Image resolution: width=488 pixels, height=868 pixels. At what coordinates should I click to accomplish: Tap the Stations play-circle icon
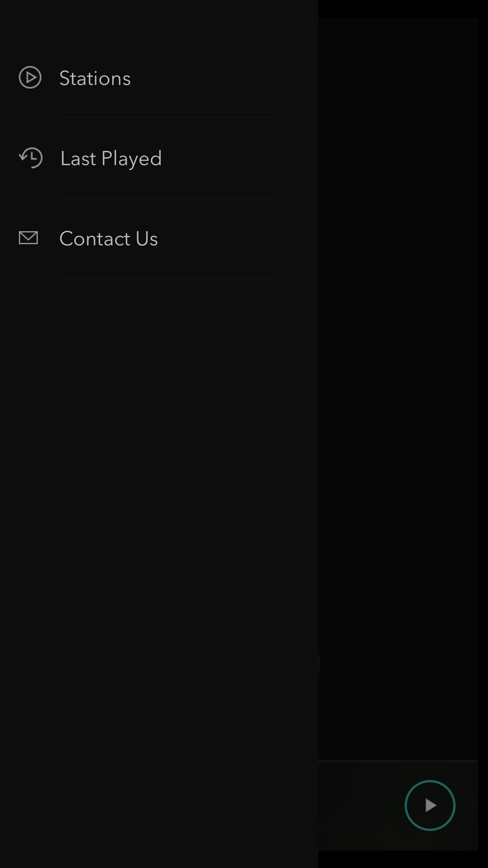[x=30, y=78]
